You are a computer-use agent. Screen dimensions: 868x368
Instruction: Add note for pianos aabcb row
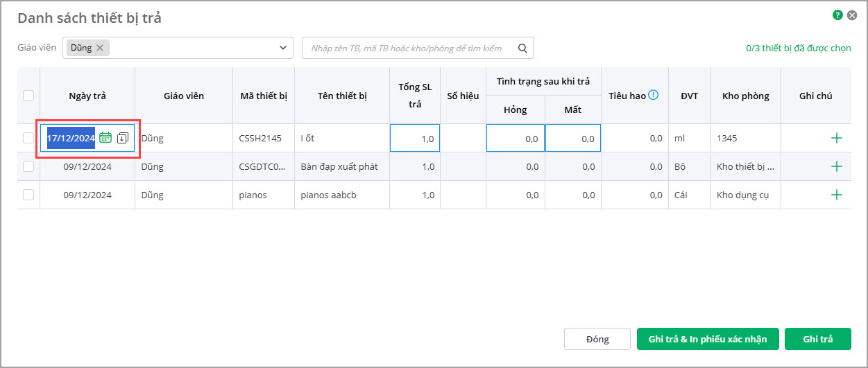(x=836, y=195)
